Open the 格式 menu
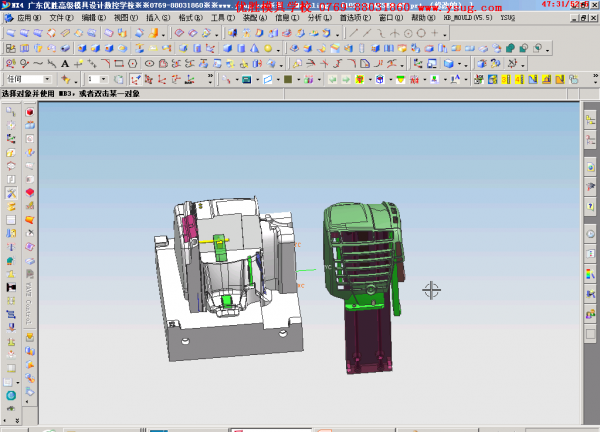 point(191,18)
